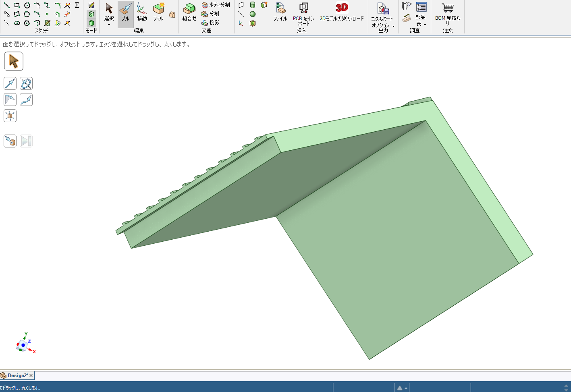Switch to 3D mode
This screenshot has height=392, width=571.
[x=91, y=23]
